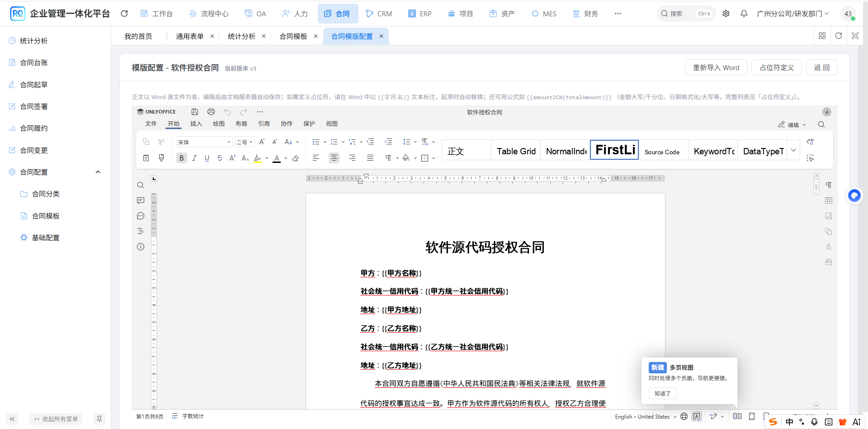Open the Find icon in the editor's left sidebar
This screenshot has height=429, width=868.
click(141, 185)
